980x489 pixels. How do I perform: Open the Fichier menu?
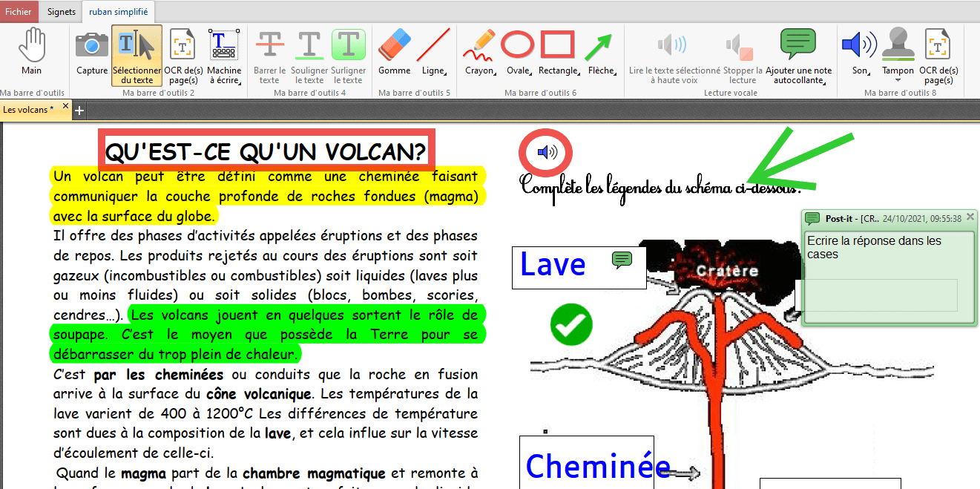[19, 12]
